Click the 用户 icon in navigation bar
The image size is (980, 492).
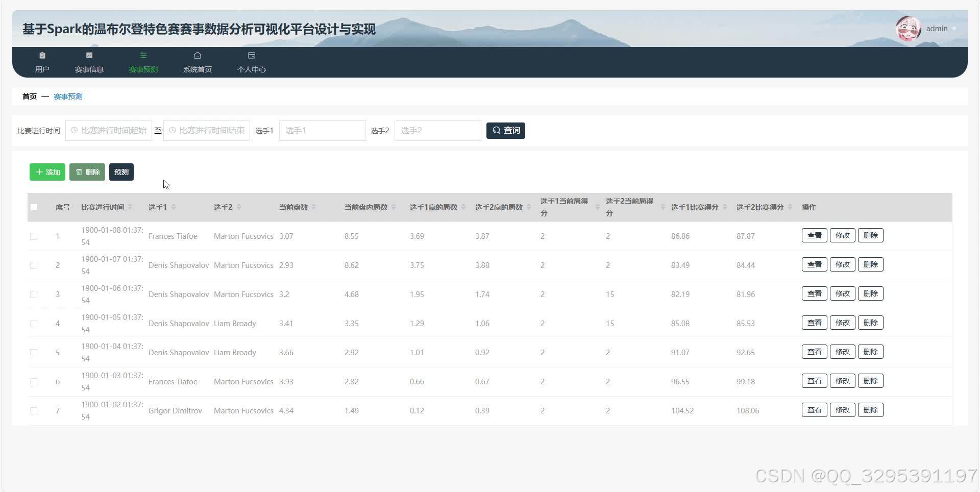click(x=42, y=56)
